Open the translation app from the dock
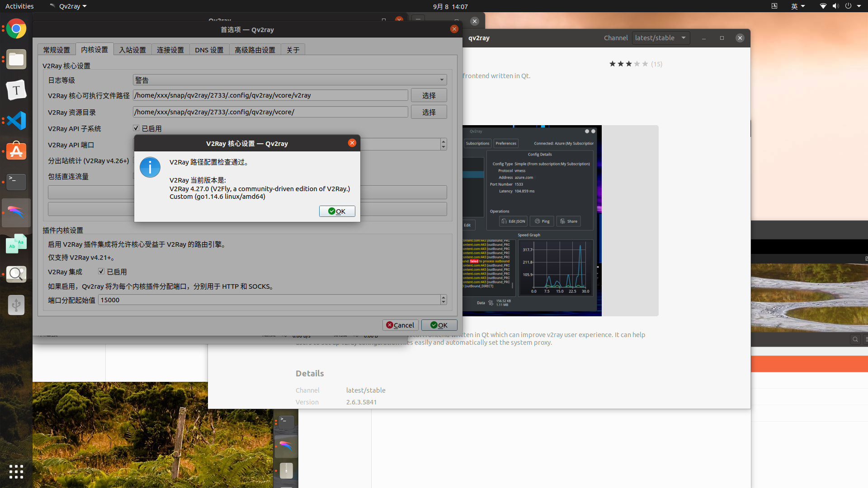 pos(16,244)
